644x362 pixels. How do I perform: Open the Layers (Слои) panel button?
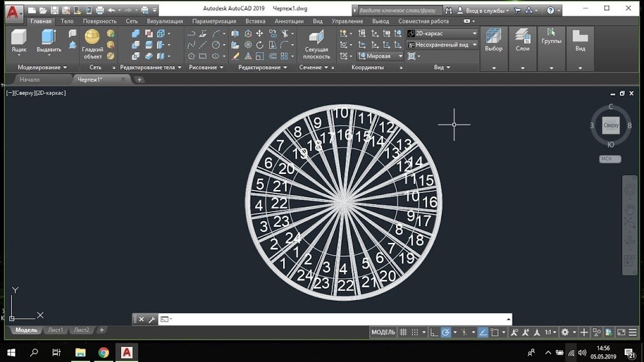pyautogui.click(x=522, y=48)
